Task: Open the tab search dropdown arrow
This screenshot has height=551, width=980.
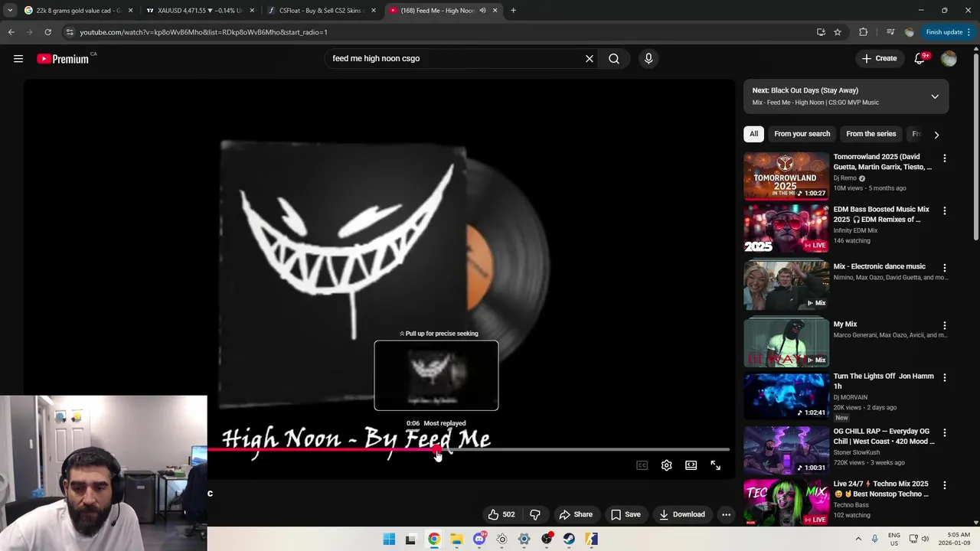Action: pyautogui.click(x=9, y=11)
